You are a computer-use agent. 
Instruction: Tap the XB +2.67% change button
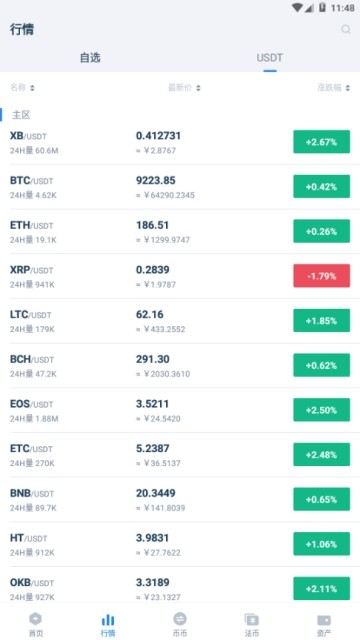322,142
